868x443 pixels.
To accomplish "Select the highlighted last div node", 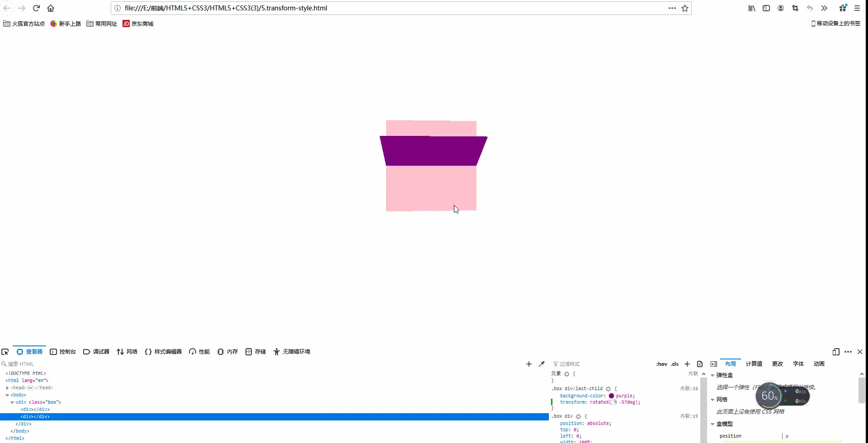I will [x=274, y=417].
